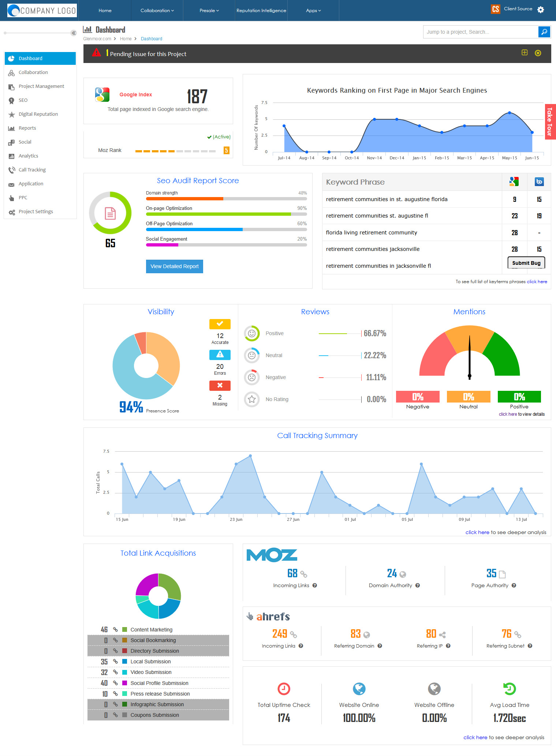This screenshot has height=756, width=556.
Task: Click the settings gear icon in header
Action: [541, 10]
